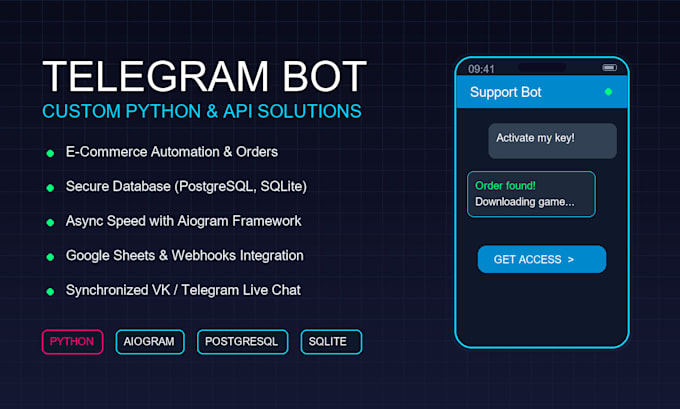
Task: Click the bullet beside Synchronized VK
Action: pos(50,292)
